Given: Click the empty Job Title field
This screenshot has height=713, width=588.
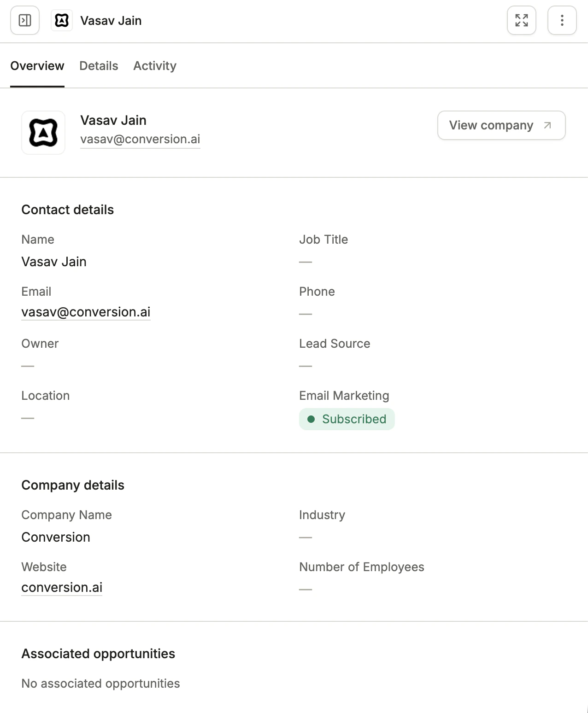Looking at the screenshot, I should 306,262.
